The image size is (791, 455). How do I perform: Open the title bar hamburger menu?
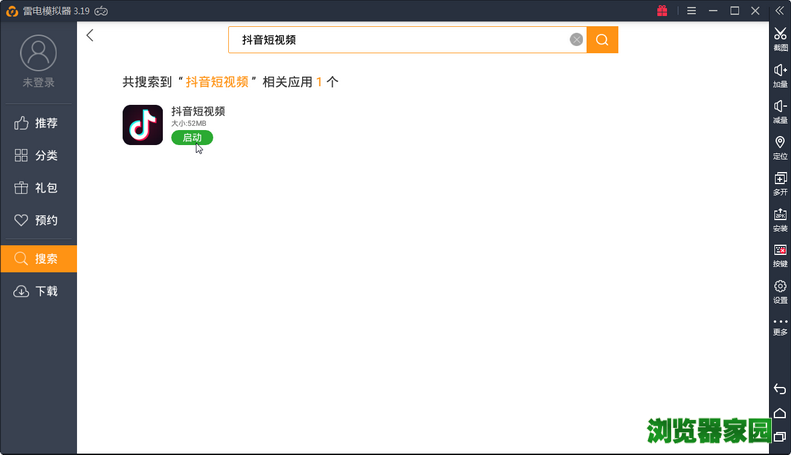[x=690, y=10]
